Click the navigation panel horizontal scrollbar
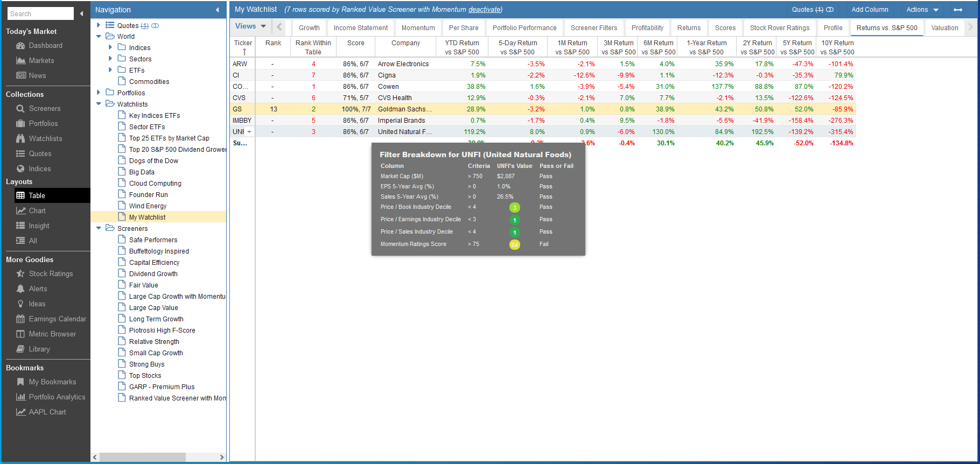This screenshot has width=980, height=464. click(x=143, y=457)
